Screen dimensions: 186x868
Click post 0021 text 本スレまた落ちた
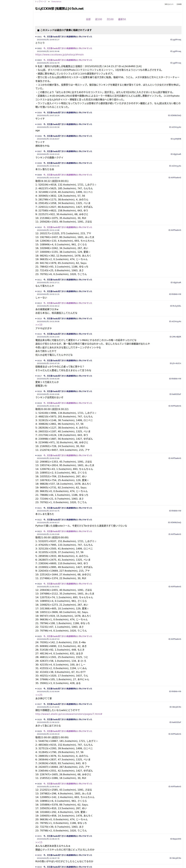click(45, 514)
